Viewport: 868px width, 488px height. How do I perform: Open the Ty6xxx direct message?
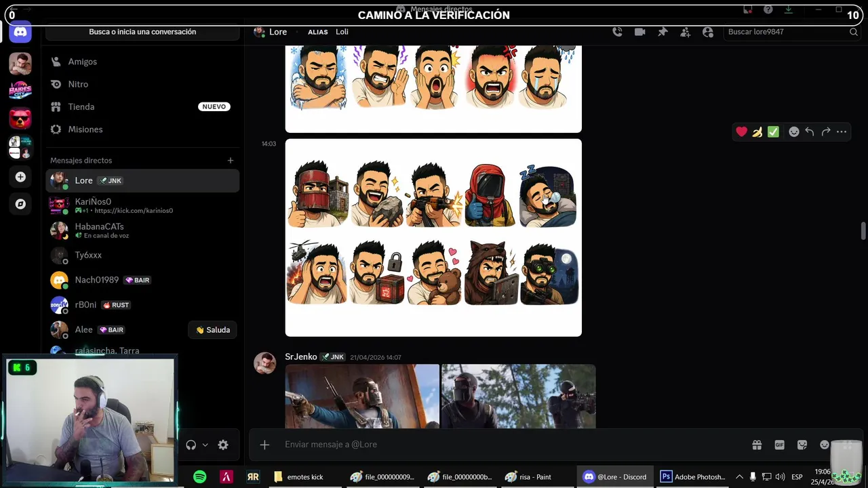coord(142,256)
